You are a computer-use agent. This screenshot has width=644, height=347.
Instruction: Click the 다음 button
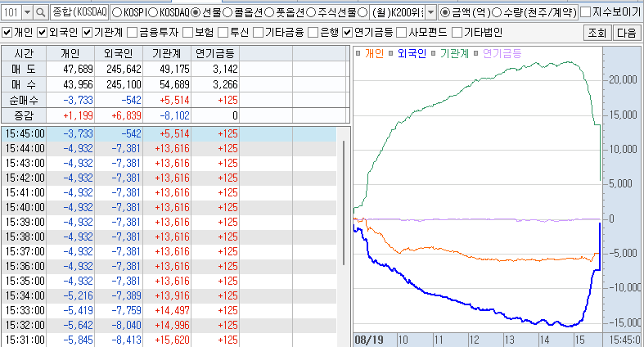[x=627, y=33]
